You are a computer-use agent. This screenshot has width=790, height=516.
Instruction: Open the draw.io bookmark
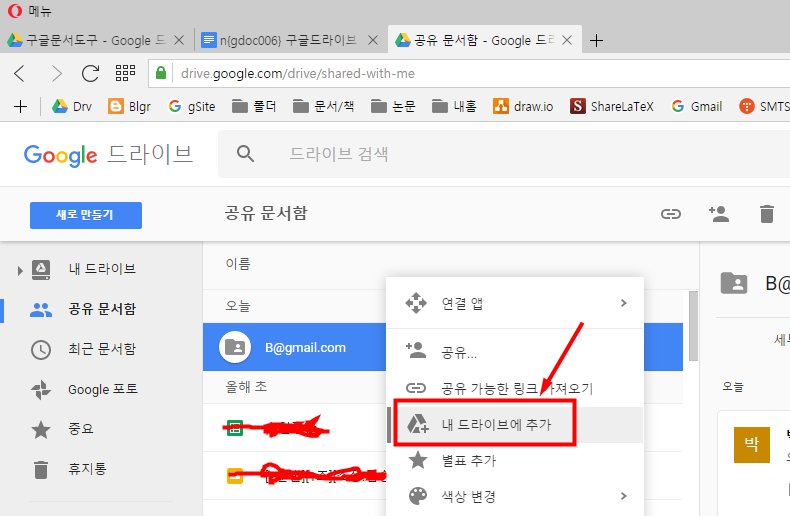(x=523, y=106)
